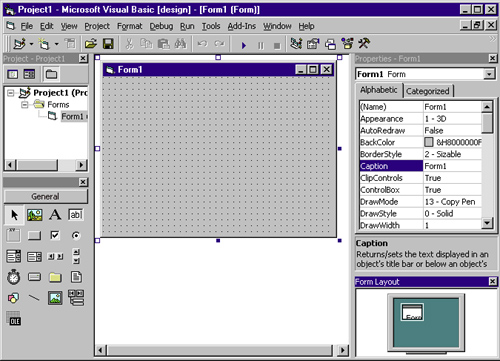Start the program with the Run arrow
500x361 pixels.
click(x=244, y=45)
